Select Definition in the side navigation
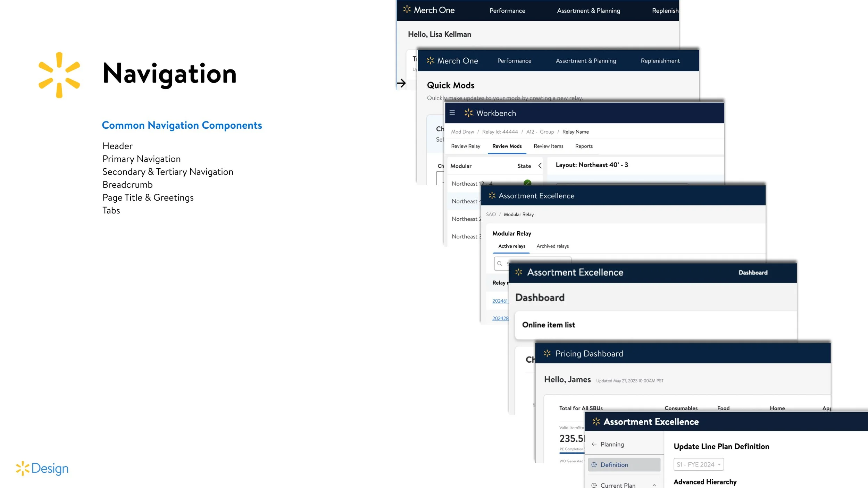868x488 pixels. pyautogui.click(x=624, y=465)
